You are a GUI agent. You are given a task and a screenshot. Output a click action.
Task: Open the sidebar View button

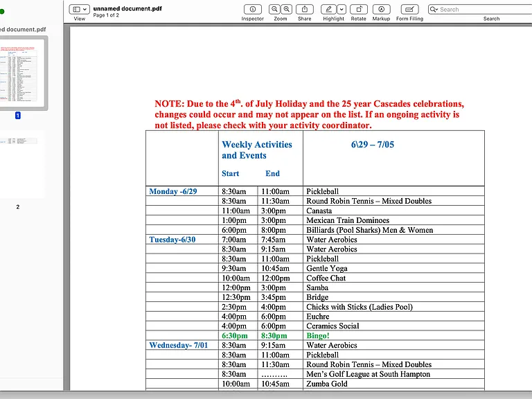pyautogui.click(x=76, y=9)
